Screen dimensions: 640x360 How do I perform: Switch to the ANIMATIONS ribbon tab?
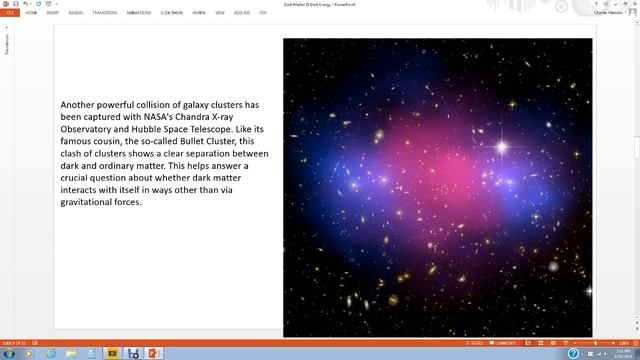coord(139,13)
